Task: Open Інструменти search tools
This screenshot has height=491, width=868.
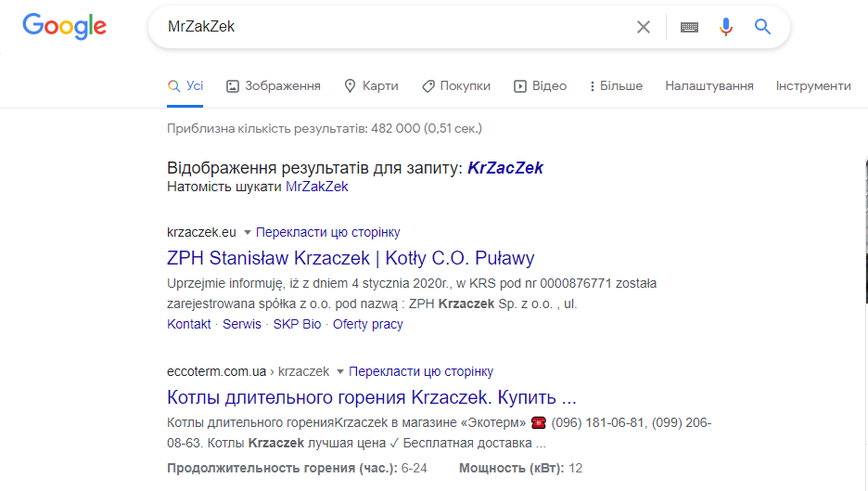Action: (x=813, y=86)
